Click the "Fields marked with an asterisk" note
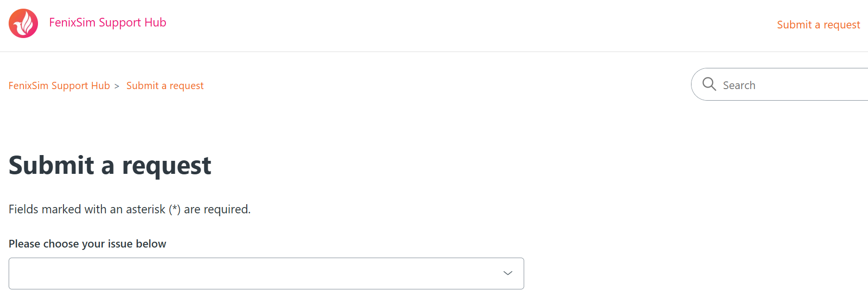This screenshot has height=300, width=868. [x=129, y=209]
